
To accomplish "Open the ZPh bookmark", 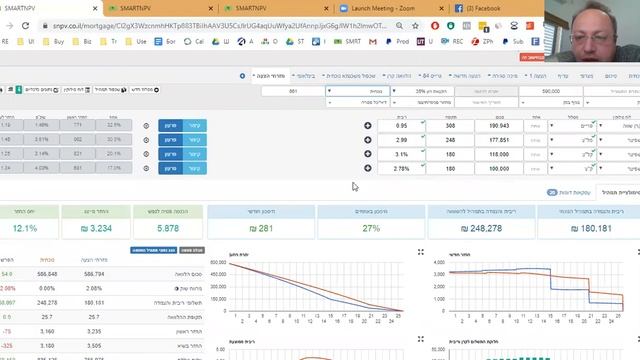I will coord(482,42).
